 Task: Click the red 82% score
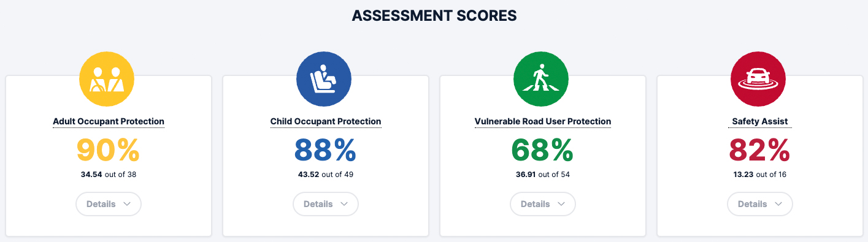tap(760, 149)
